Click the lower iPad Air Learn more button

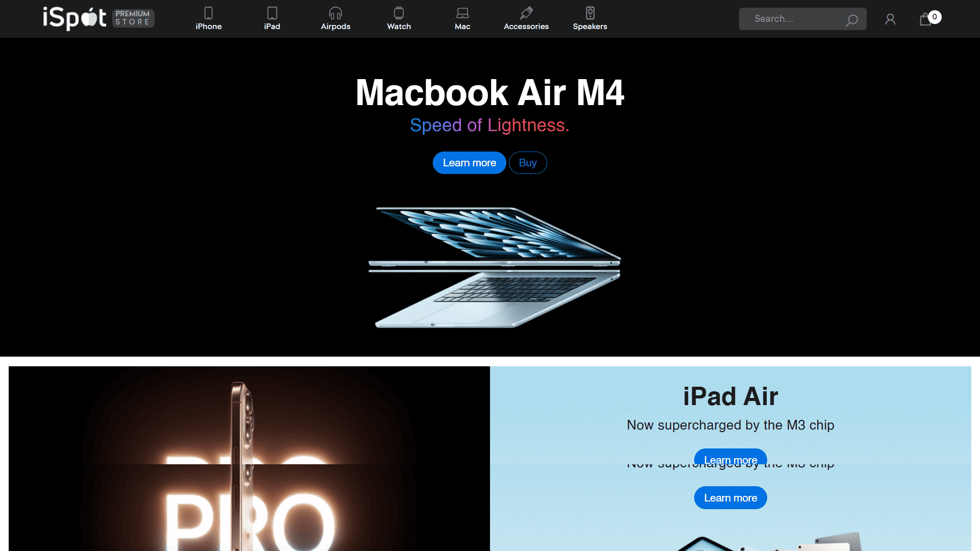click(x=730, y=498)
